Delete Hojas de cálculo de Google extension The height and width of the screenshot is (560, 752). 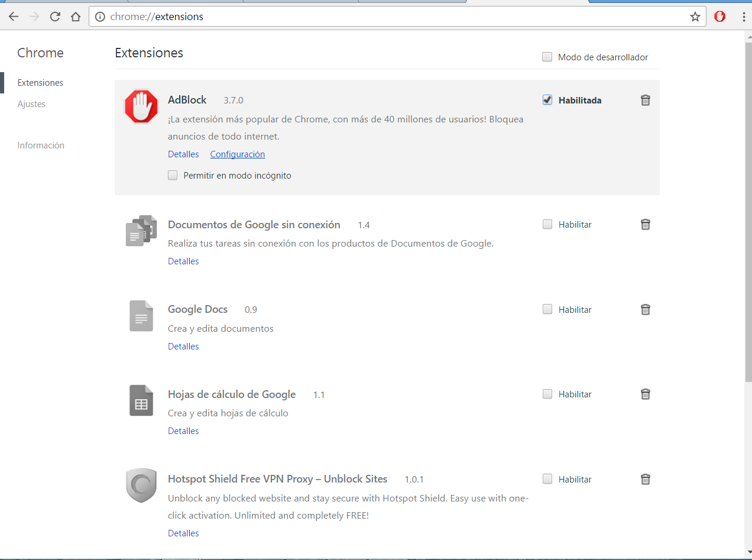[x=646, y=394]
